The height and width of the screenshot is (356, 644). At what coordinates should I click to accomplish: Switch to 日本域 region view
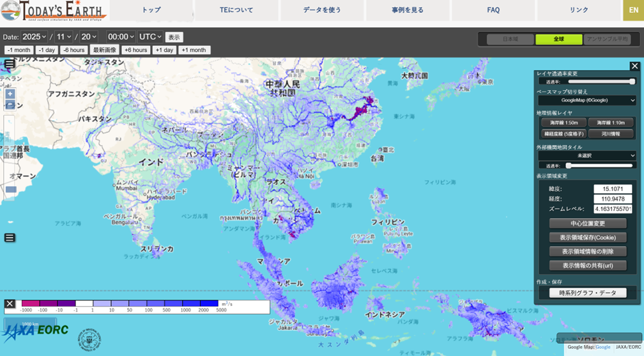coord(510,39)
